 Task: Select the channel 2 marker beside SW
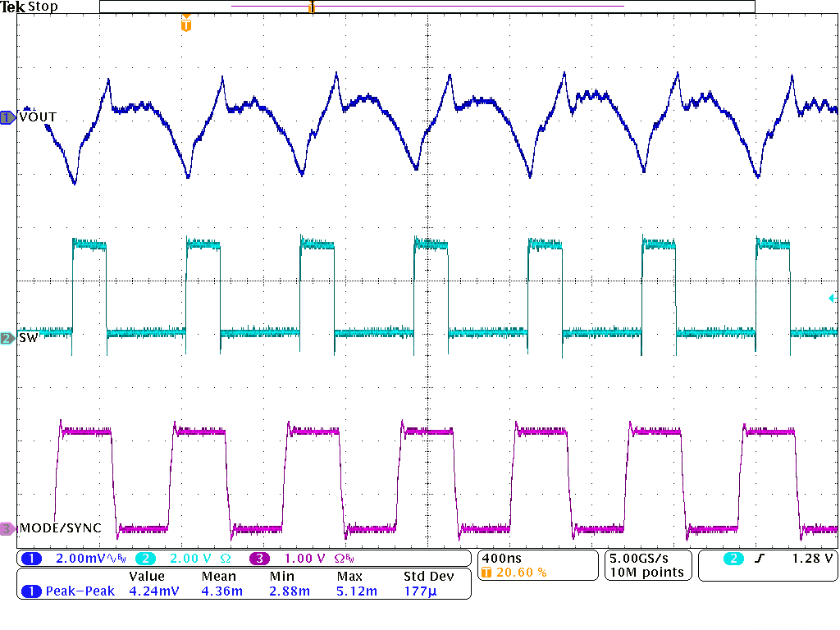[x=7, y=338]
